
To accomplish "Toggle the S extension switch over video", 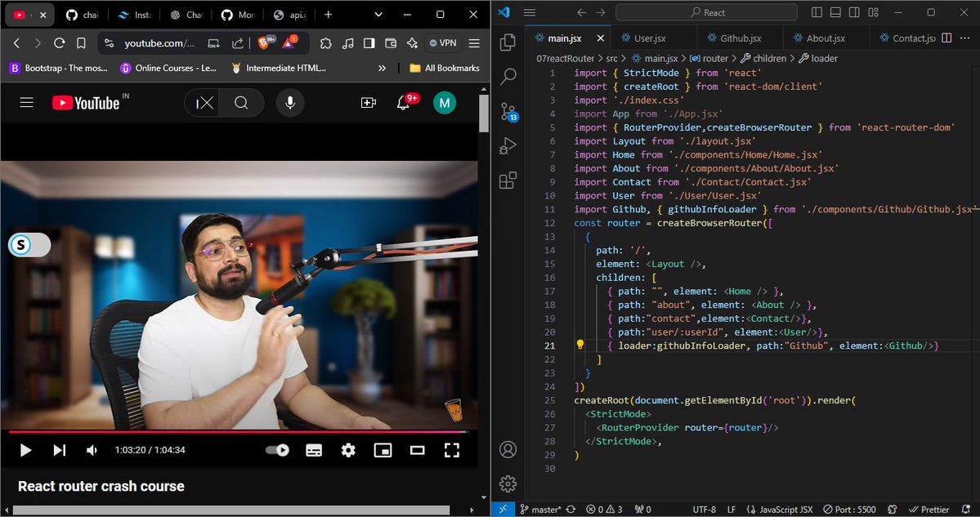I will coord(29,245).
